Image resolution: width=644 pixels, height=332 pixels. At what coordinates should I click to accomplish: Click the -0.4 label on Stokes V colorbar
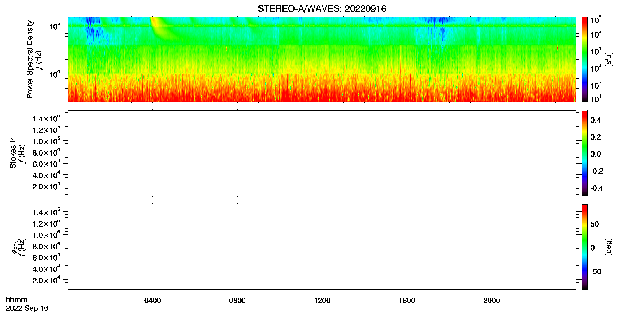(597, 188)
